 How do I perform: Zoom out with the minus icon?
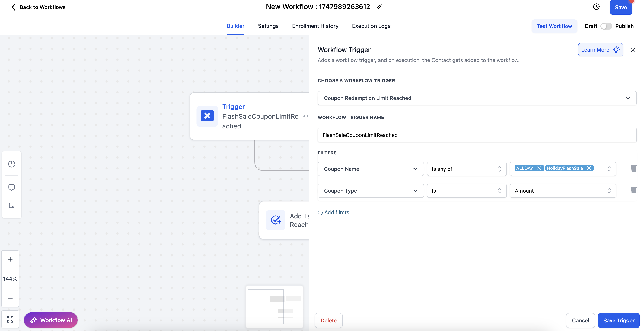[x=10, y=298]
